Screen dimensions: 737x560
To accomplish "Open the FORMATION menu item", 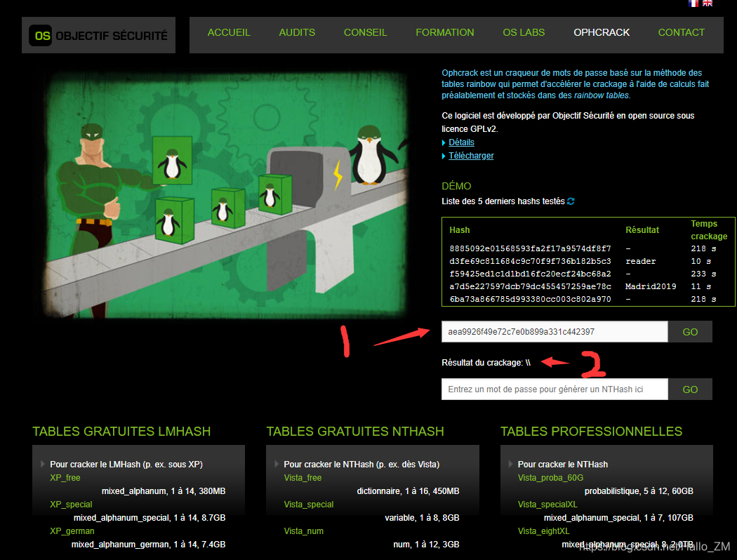I will (x=444, y=32).
